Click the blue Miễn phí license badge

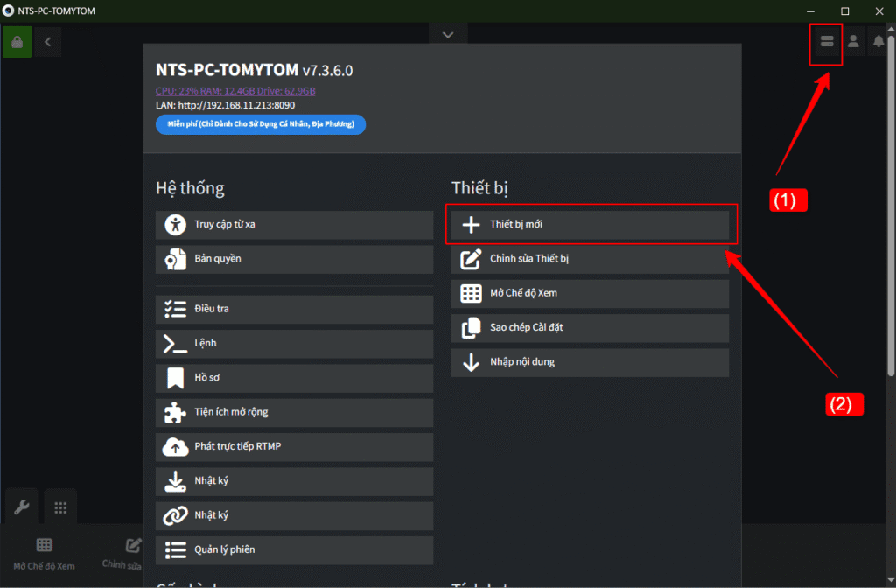260,124
